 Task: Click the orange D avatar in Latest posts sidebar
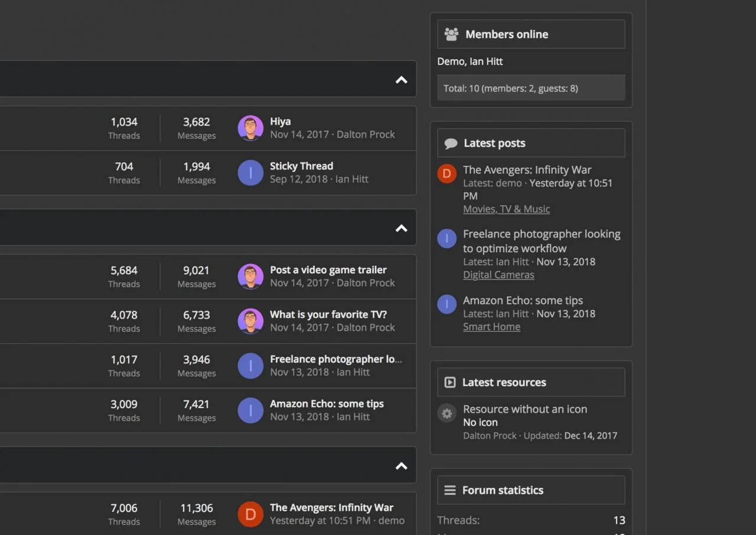447,174
